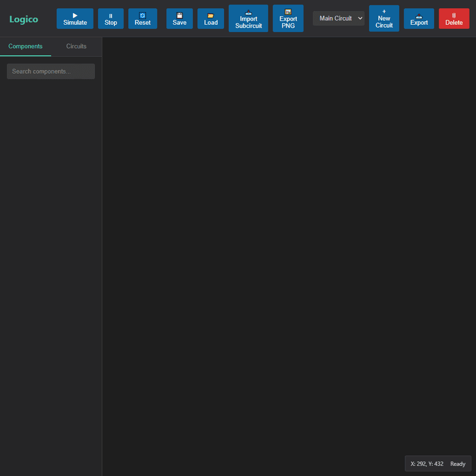This screenshot has width=476, height=476.
Task: Click the Ready status indicator
Action: (458, 463)
